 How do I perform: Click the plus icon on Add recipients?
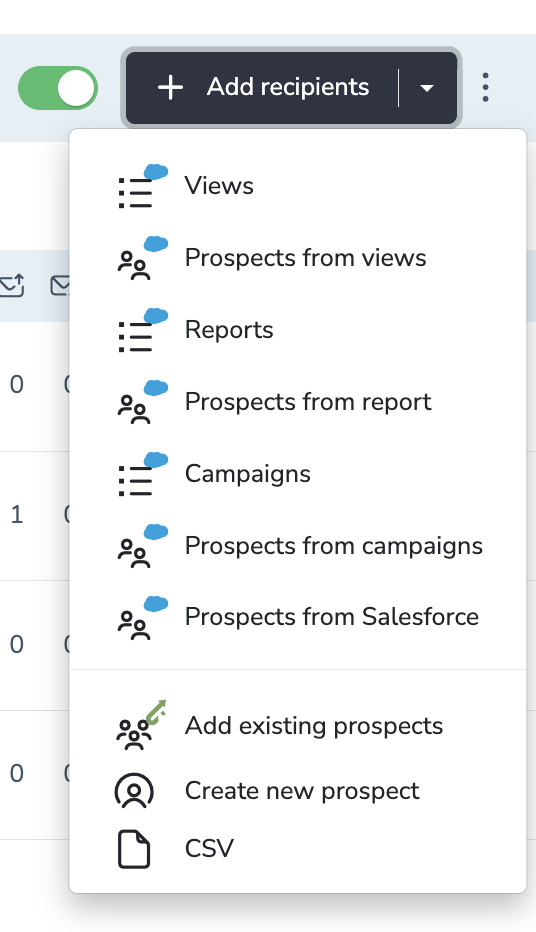tap(171, 88)
